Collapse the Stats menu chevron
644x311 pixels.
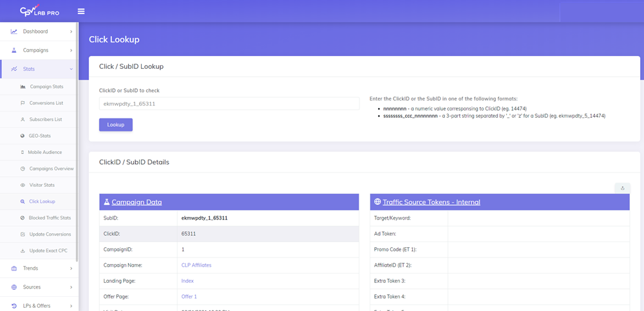tap(71, 69)
